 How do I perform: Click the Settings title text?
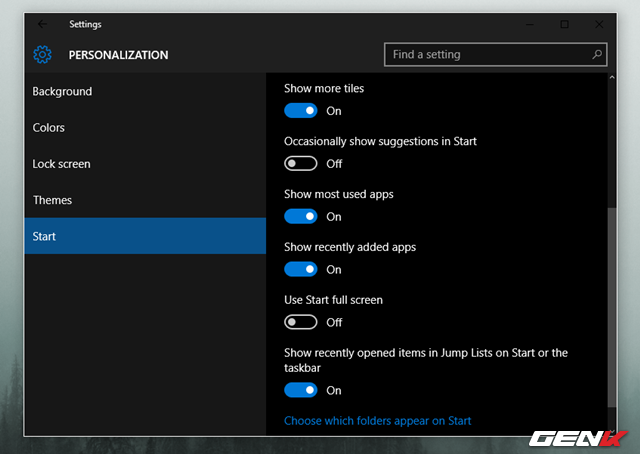pos(85,24)
